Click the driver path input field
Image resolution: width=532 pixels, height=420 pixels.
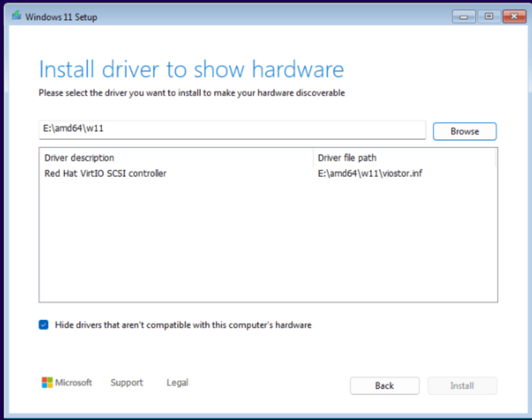tap(232, 129)
